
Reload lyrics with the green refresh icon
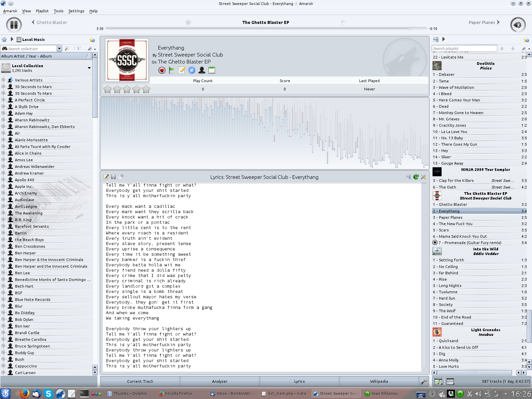coord(416,177)
